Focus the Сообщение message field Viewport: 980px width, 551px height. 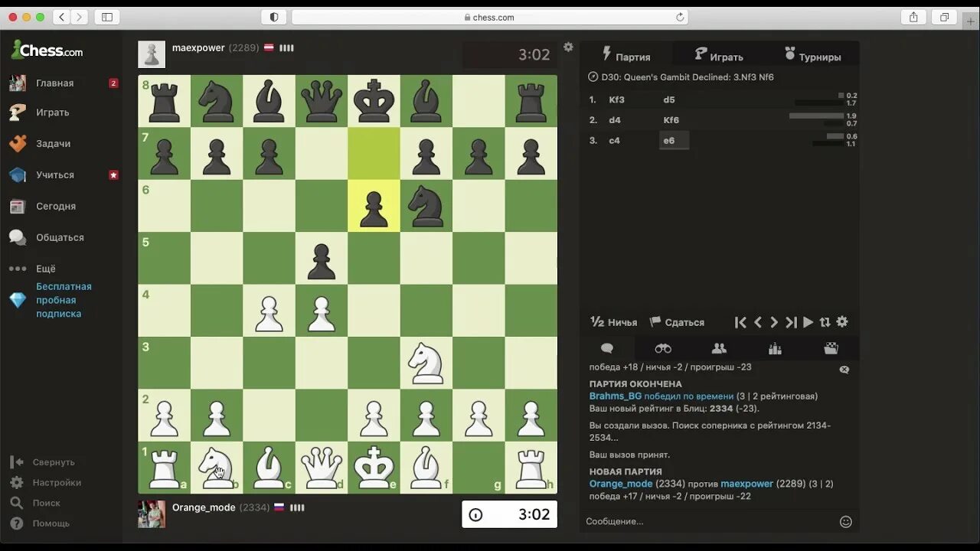point(708,521)
